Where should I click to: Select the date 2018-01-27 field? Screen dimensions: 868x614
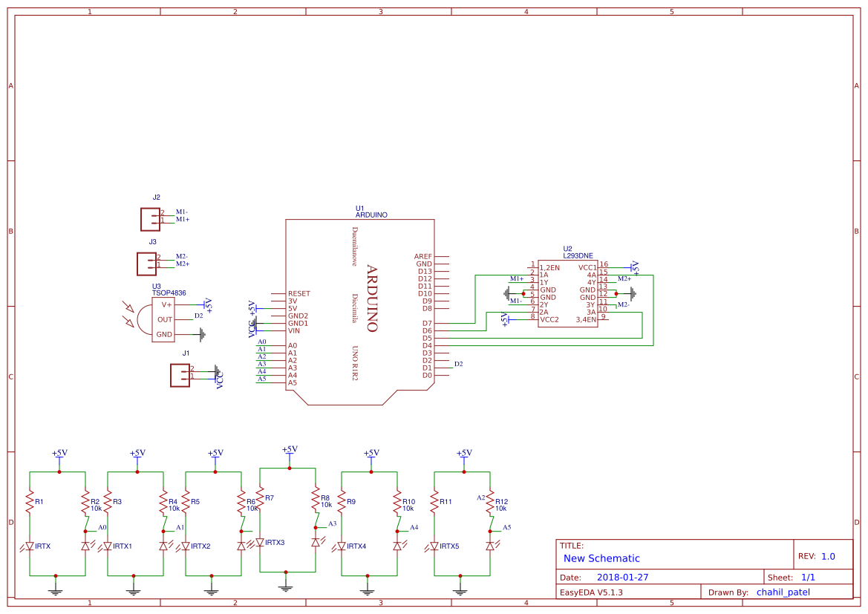tap(622, 577)
